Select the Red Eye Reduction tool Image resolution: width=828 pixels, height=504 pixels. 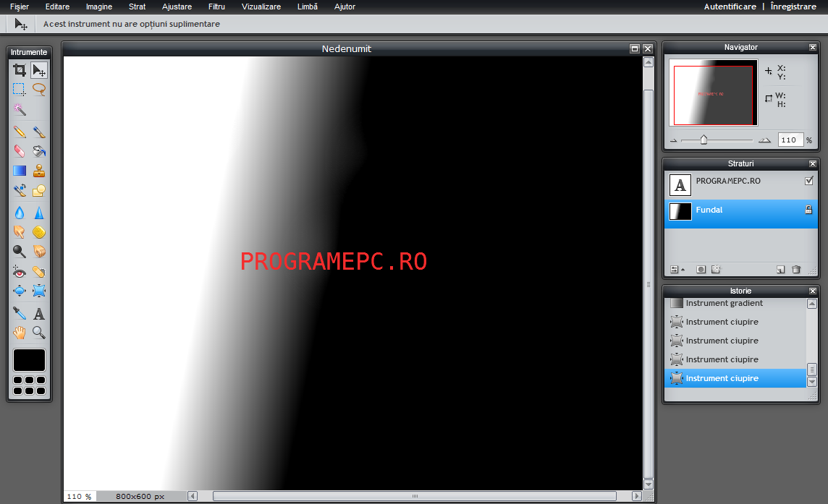(x=20, y=271)
